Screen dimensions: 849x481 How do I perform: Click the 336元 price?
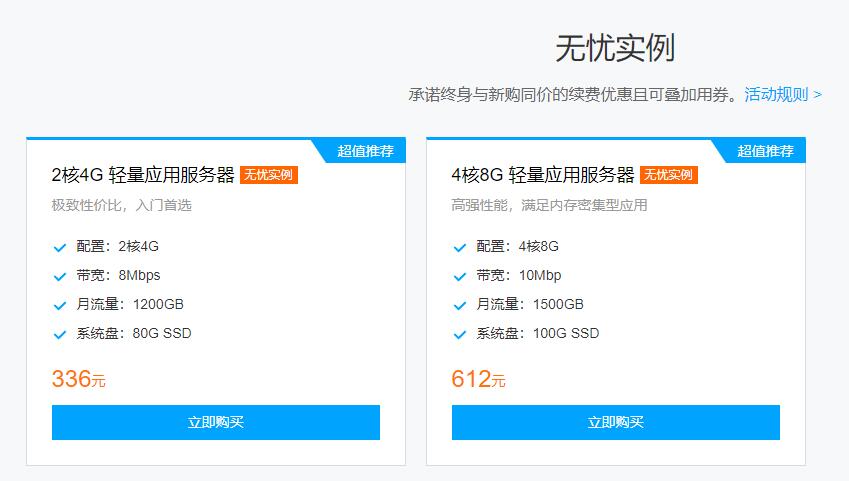(x=78, y=379)
